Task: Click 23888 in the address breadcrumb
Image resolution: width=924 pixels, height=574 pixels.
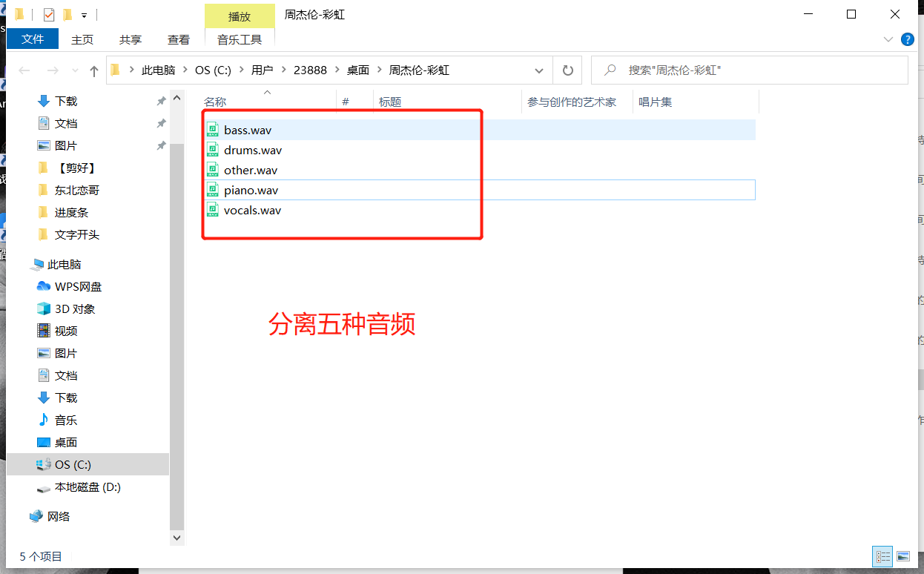Action: [310, 70]
